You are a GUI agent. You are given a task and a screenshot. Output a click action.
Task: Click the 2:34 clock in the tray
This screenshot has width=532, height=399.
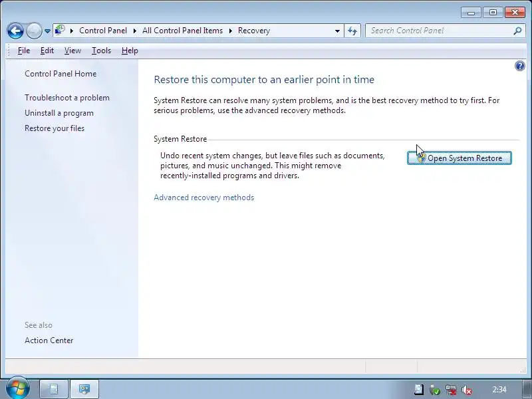pyautogui.click(x=499, y=390)
